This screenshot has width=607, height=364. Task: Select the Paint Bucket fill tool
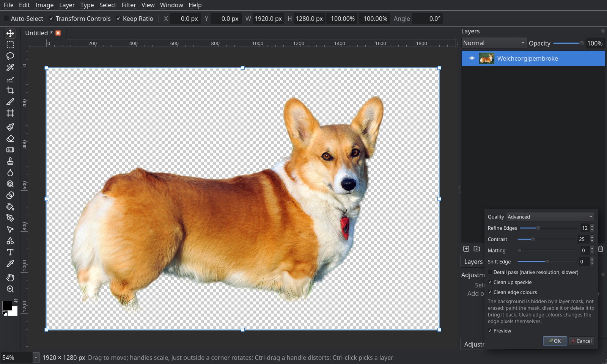[x=10, y=207]
